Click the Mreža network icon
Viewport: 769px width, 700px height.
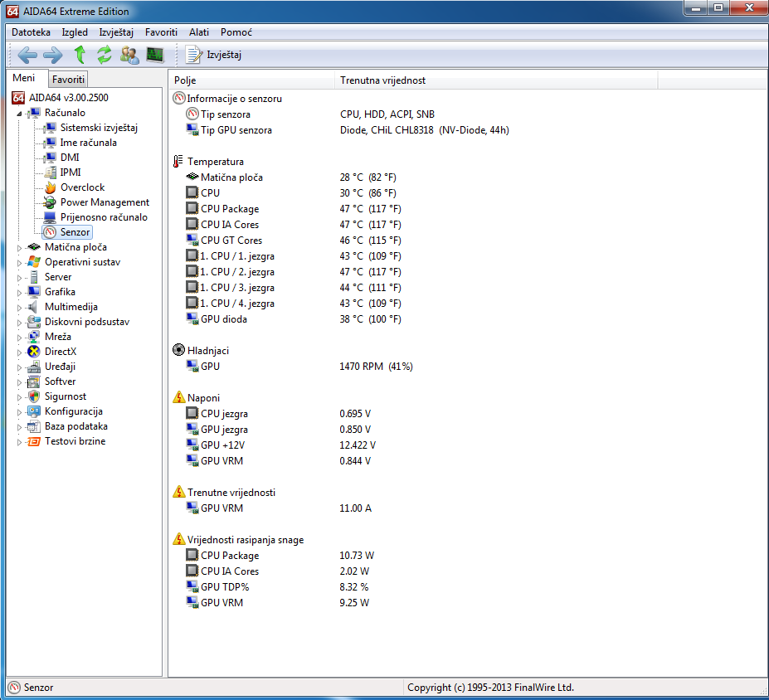click(34, 337)
